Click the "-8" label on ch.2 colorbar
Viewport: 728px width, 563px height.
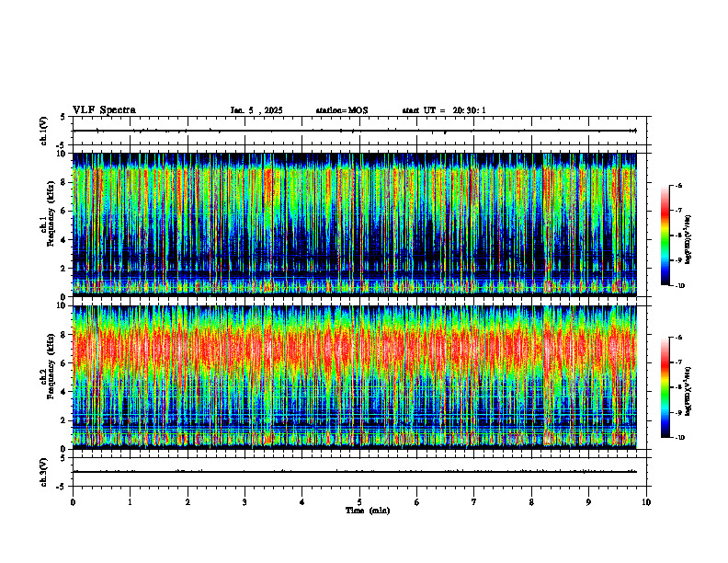[x=679, y=387]
